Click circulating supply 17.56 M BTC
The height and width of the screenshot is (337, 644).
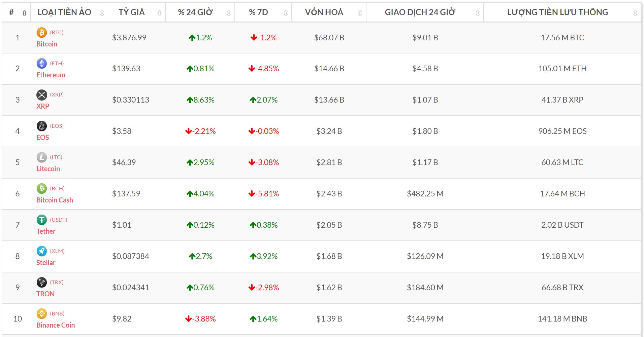point(562,38)
